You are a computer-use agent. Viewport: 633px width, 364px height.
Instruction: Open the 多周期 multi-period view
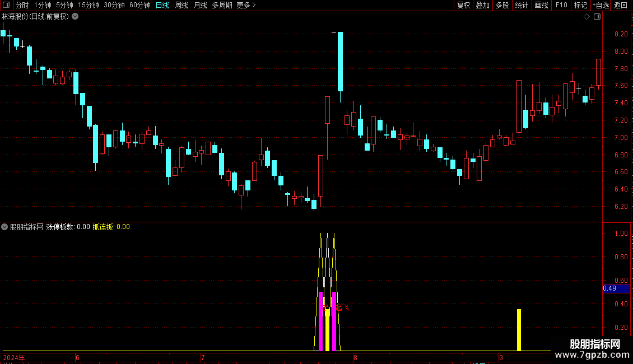pos(222,5)
